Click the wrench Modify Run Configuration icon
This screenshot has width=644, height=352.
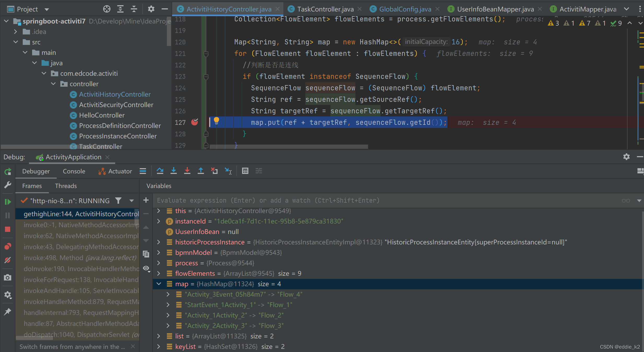point(8,185)
